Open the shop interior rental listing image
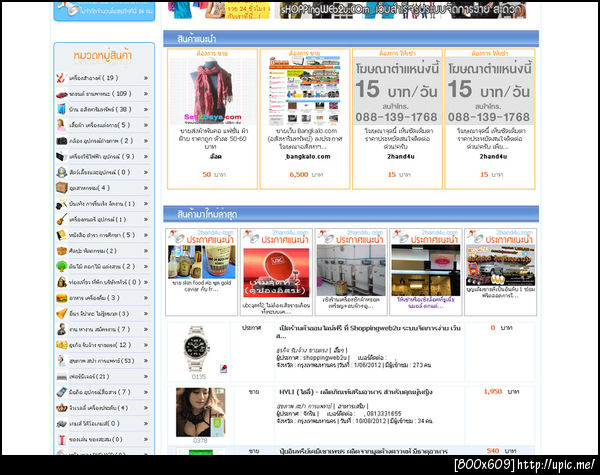This screenshot has height=475, width=600. point(426,270)
